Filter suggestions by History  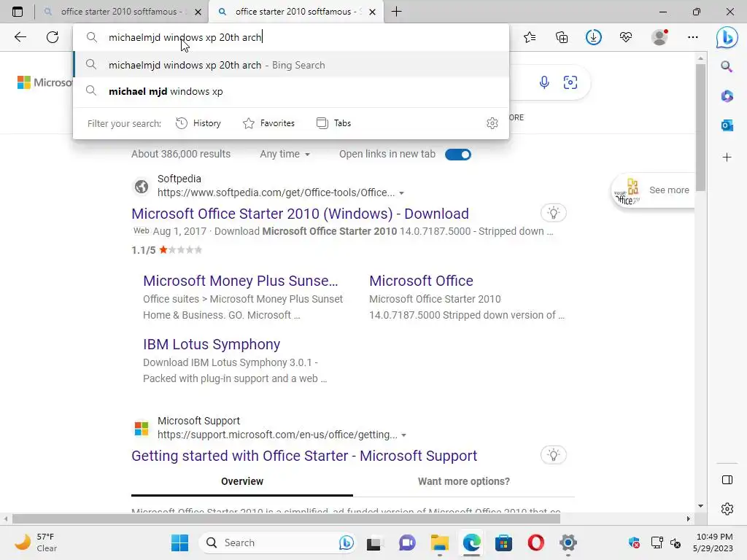click(x=198, y=123)
